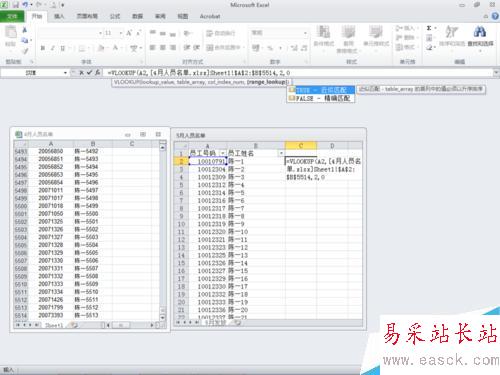Switch to the Formulas ribbon tab

click(x=115, y=16)
